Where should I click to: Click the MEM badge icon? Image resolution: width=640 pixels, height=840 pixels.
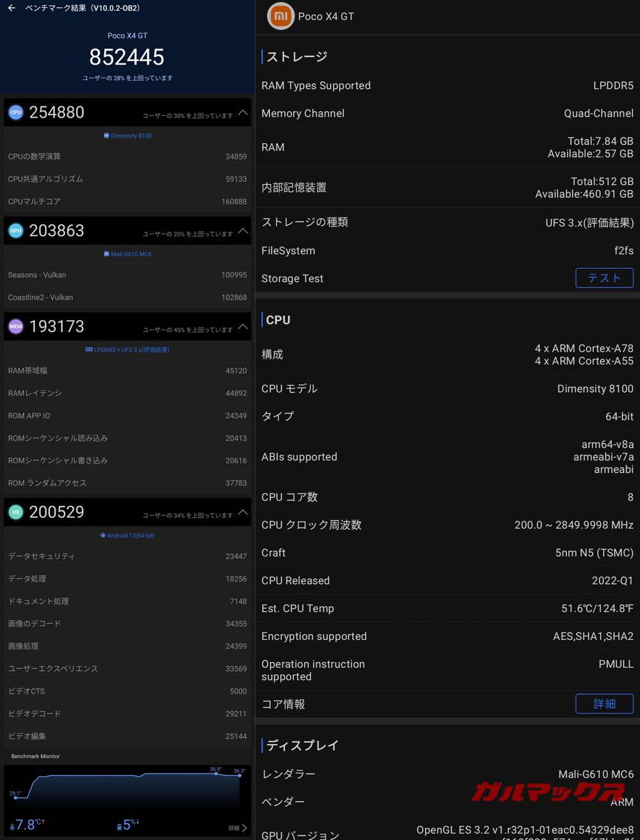point(15,327)
